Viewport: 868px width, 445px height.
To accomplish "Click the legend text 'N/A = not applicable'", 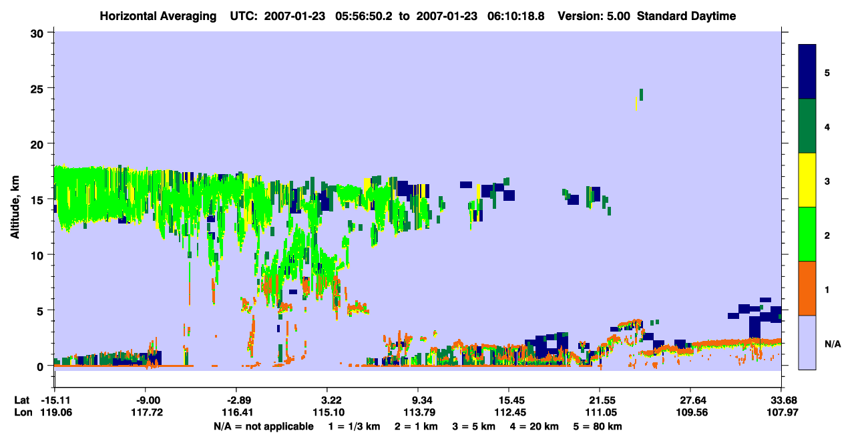I will [x=264, y=426].
